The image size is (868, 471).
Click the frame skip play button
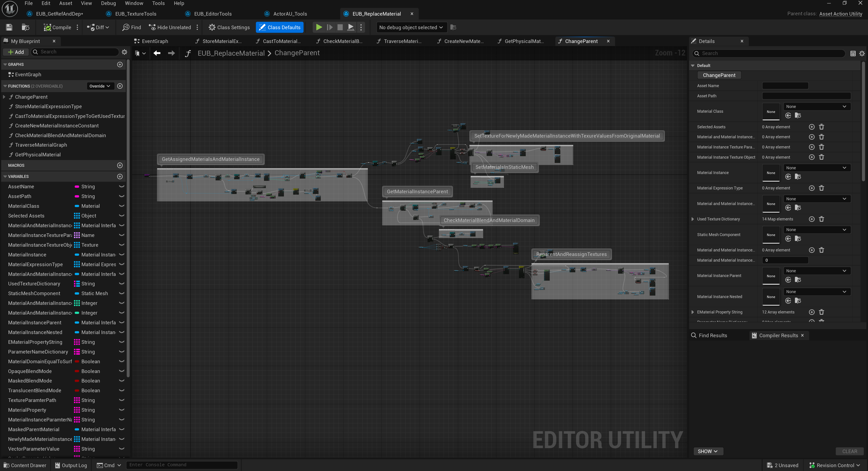point(330,27)
